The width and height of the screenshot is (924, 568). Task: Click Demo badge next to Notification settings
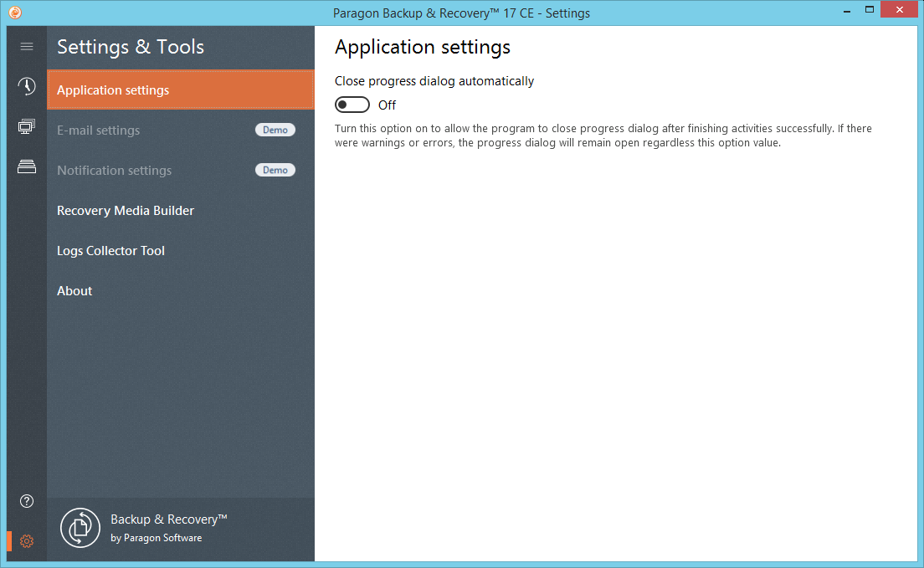click(x=275, y=170)
